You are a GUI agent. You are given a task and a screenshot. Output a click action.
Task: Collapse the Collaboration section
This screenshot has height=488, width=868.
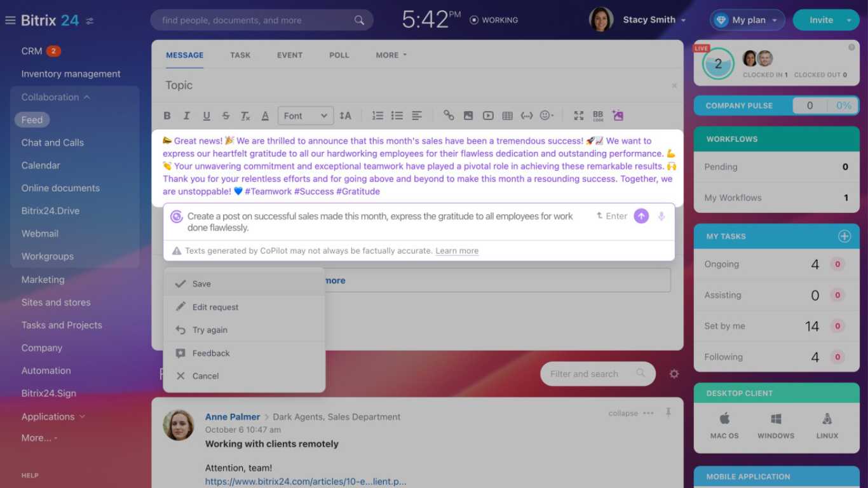tap(56, 97)
